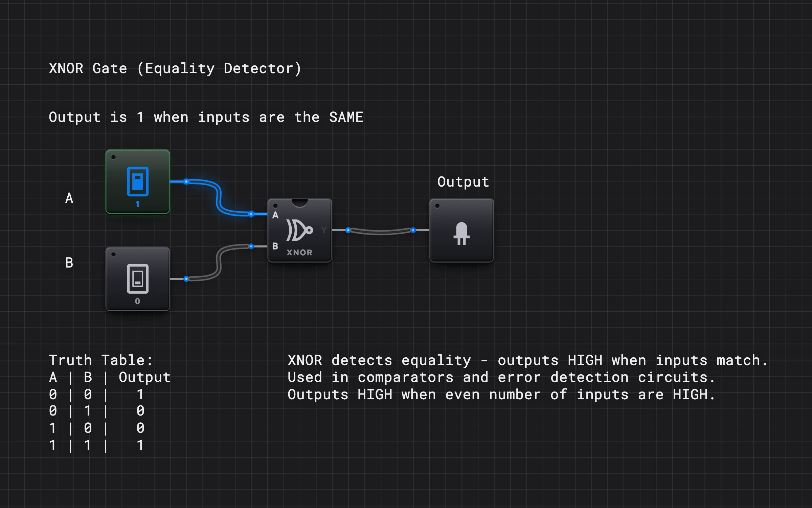Image resolution: width=812 pixels, height=508 pixels.
Task: Select the XNOR label under the gate symbol
Action: pos(299,253)
